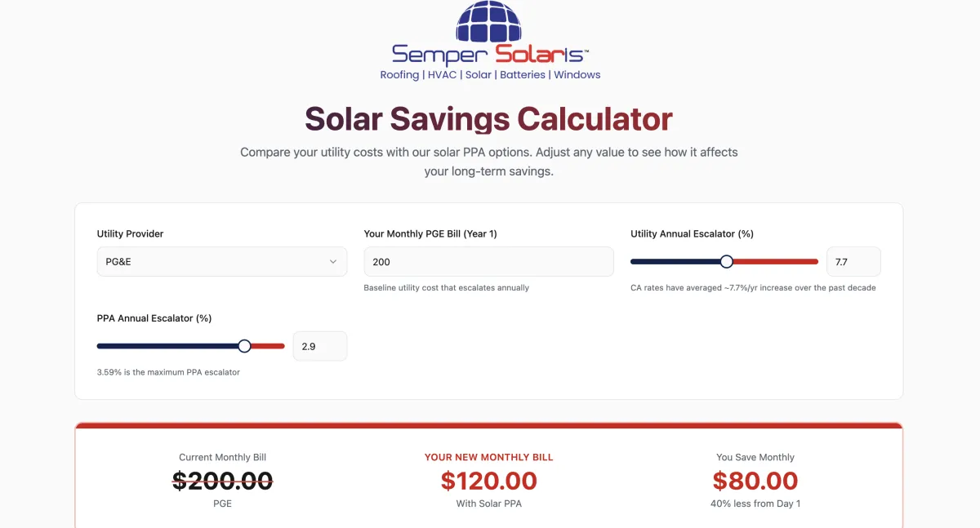The image size is (980, 528).
Task: Click the chevron arrow in provider dropdown
Action: tap(332, 262)
